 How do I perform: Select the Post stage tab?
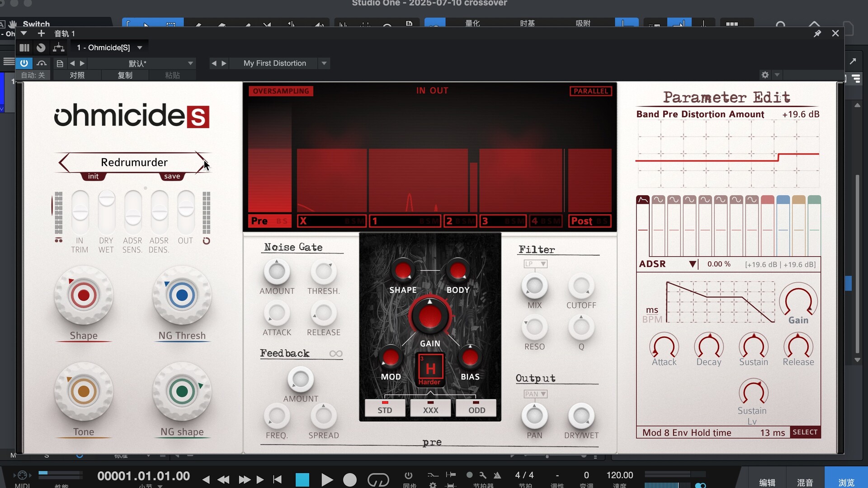(590, 221)
